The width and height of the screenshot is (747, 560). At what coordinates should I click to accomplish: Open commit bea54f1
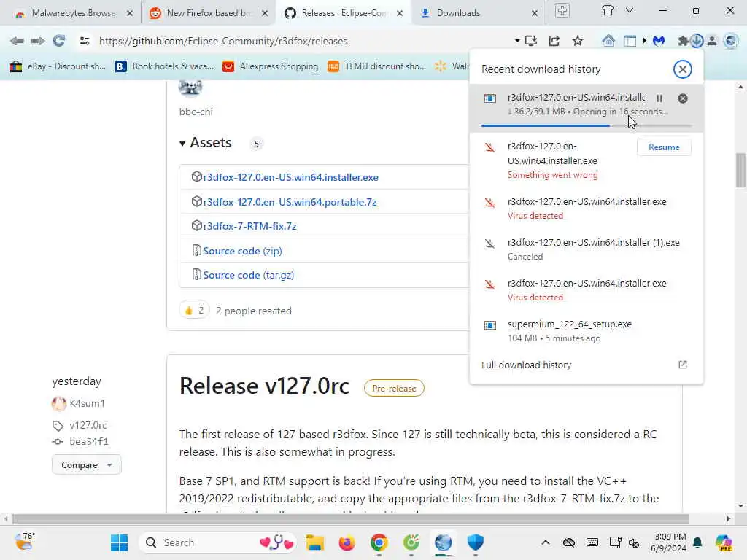[88, 441]
